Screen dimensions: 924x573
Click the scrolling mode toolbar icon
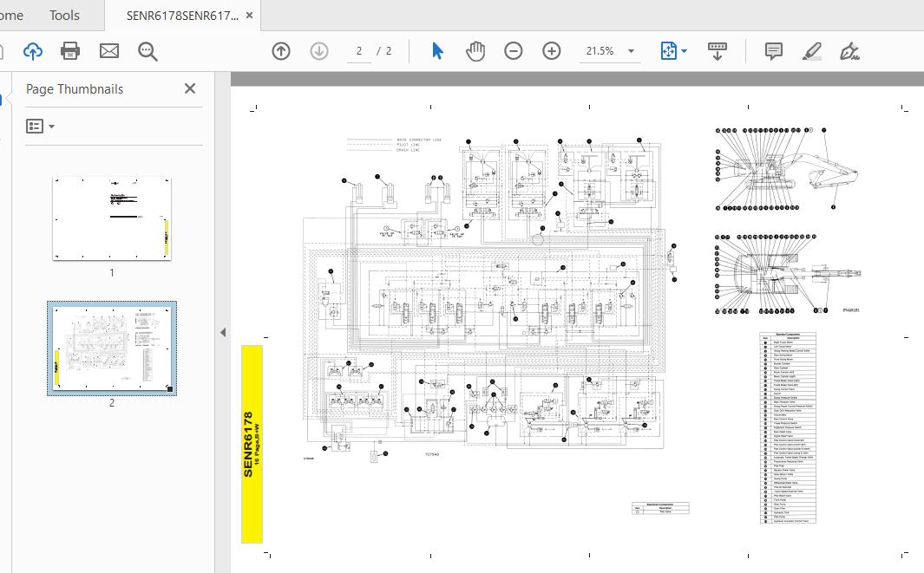(x=718, y=51)
